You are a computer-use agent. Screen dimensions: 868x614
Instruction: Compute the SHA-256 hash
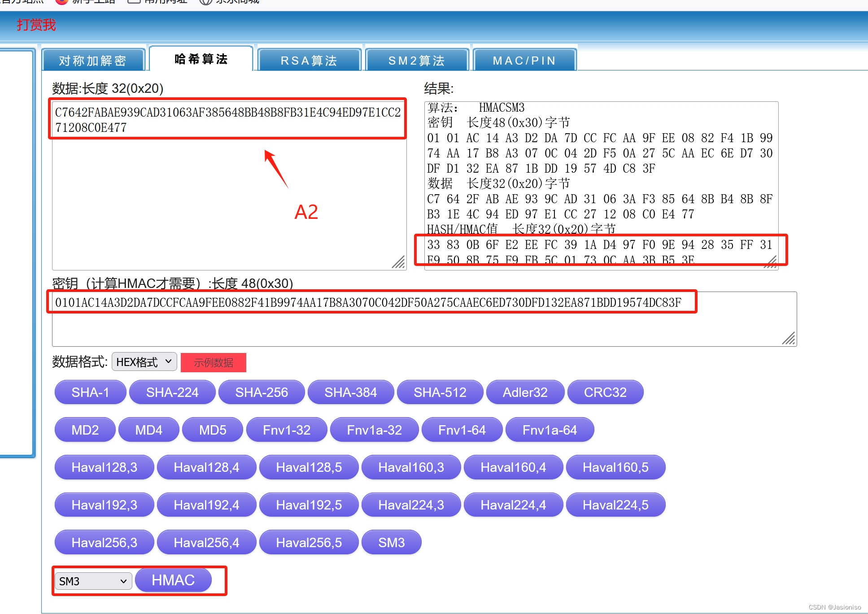261,392
